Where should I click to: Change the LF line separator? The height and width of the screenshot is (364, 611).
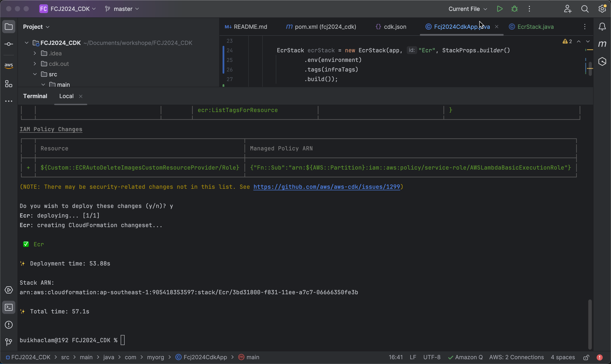point(413,357)
